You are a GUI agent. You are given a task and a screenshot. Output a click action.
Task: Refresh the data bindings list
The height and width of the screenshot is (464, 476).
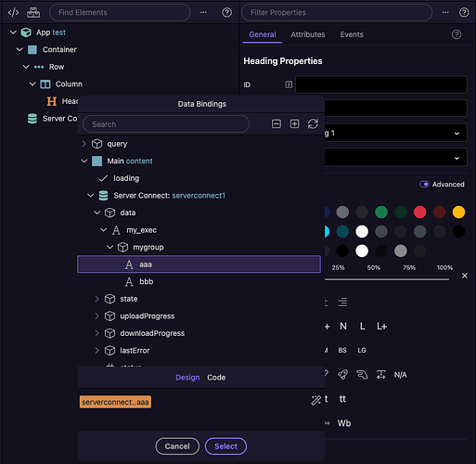[313, 124]
